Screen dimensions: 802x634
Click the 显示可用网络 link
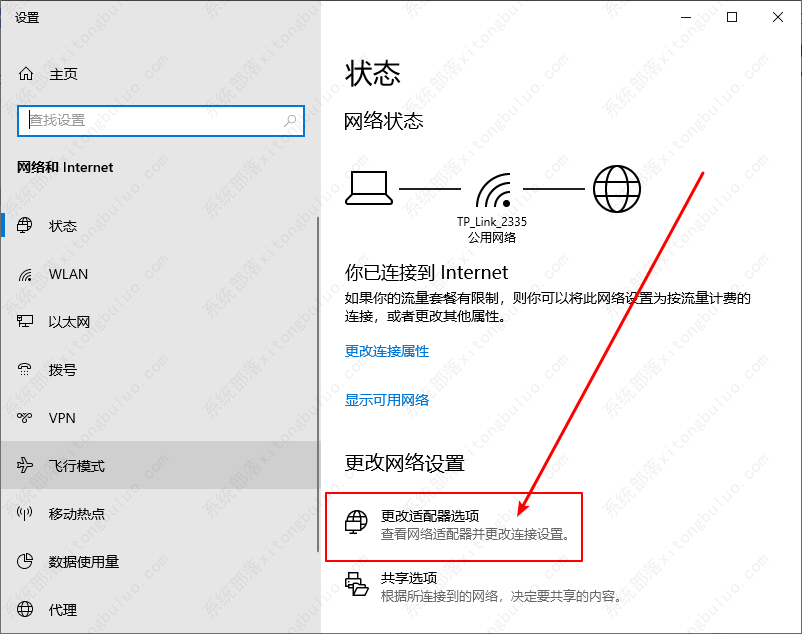(386, 399)
